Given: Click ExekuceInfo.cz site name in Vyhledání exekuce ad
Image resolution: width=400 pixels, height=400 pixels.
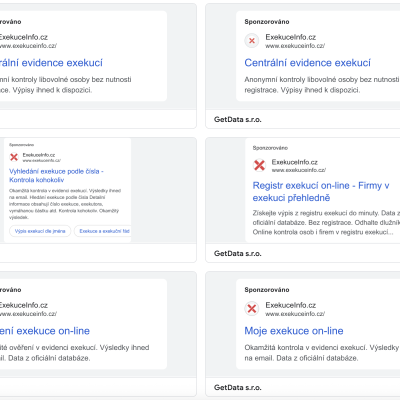Looking at the screenshot, I should 39,155.
